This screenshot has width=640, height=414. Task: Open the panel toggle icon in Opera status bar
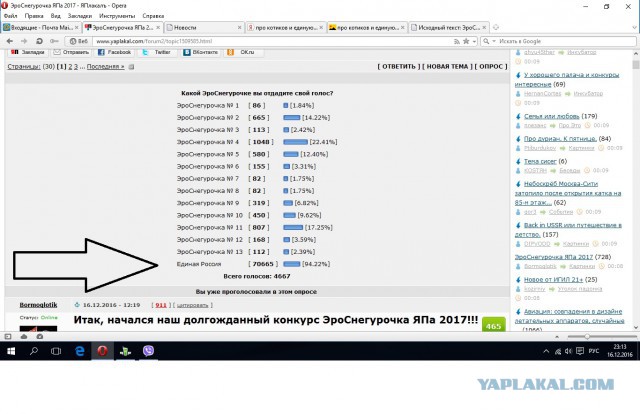(8, 336)
